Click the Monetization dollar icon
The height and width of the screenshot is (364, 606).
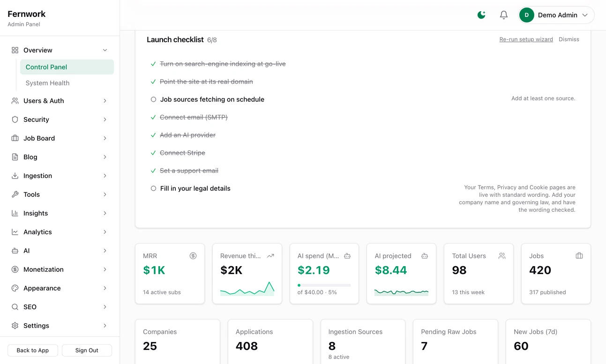tap(15, 269)
